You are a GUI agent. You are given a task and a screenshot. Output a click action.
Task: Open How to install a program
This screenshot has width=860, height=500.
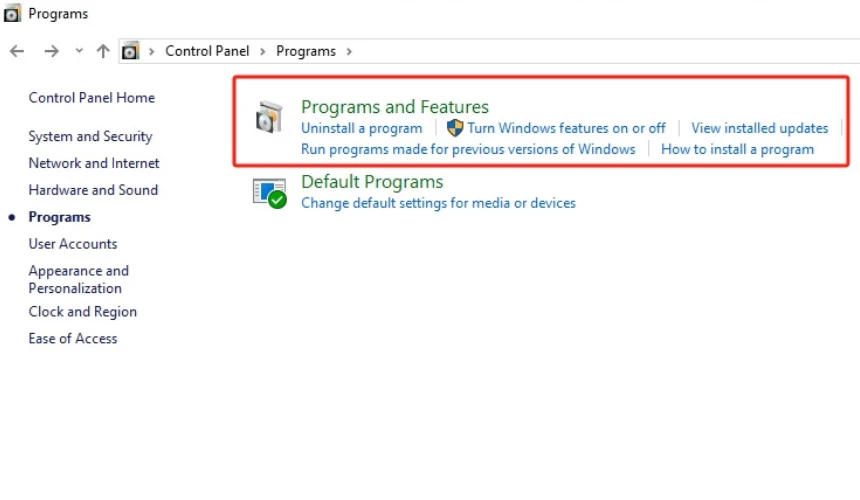737,149
